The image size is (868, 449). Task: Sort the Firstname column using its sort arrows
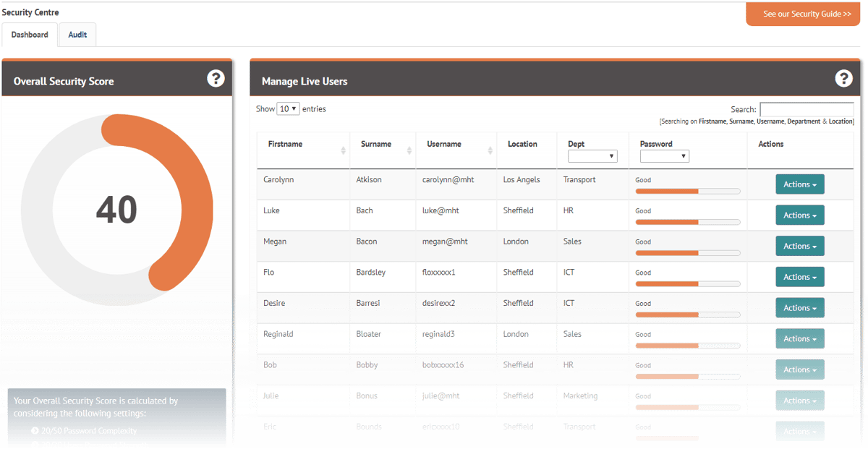point(344,150)
